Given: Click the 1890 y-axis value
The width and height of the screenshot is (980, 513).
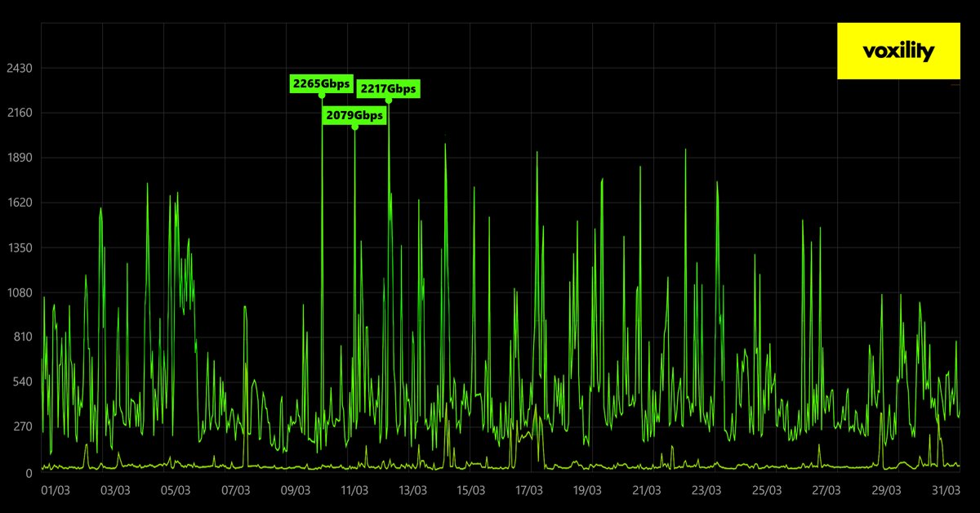Looking at the screenshot, I should tap(18, 158).
